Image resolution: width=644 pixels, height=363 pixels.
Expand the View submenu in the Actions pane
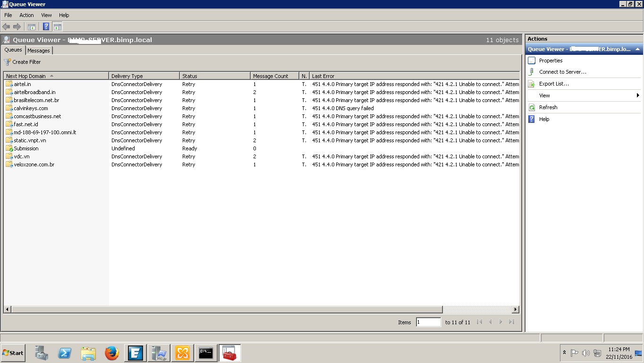click(x=638, y=95)
